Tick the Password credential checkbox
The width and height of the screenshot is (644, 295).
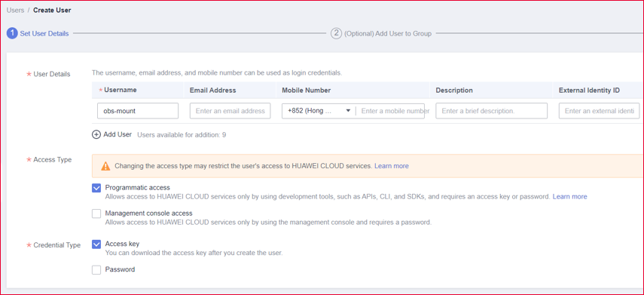[x=96, y=270]
